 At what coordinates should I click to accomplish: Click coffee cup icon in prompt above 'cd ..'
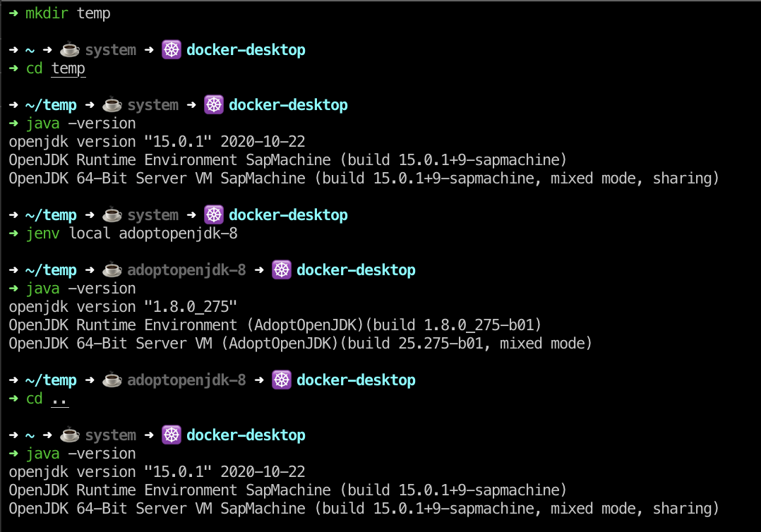pyautogui.click(x=112, y=380)
